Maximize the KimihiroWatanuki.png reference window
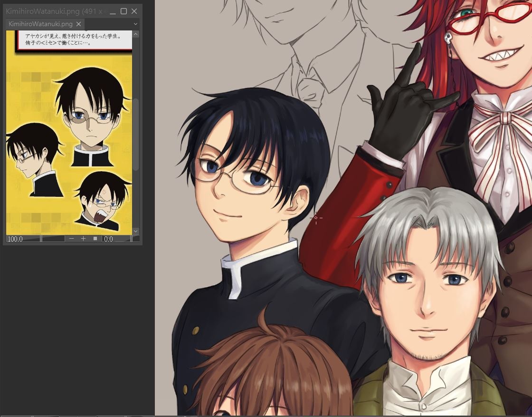 click(x=124, y=11)
